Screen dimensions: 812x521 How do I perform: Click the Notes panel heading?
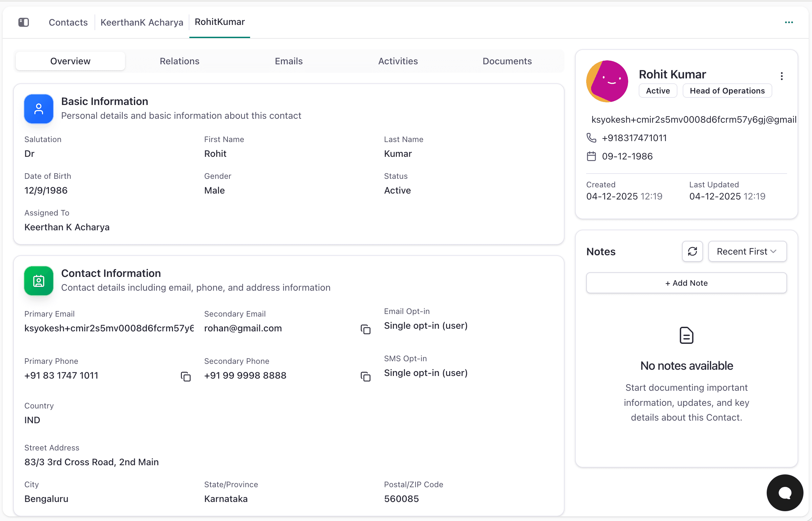[x=601, y=251]
